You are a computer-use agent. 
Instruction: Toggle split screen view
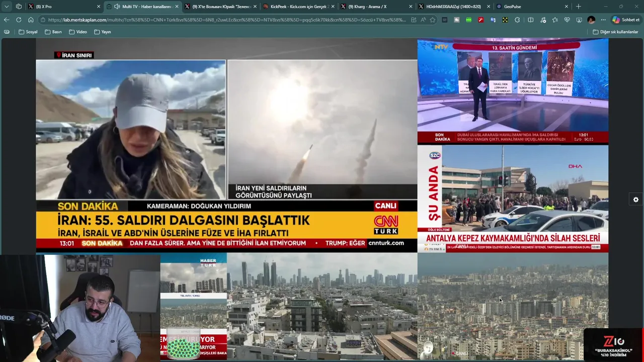coord(531,20)
